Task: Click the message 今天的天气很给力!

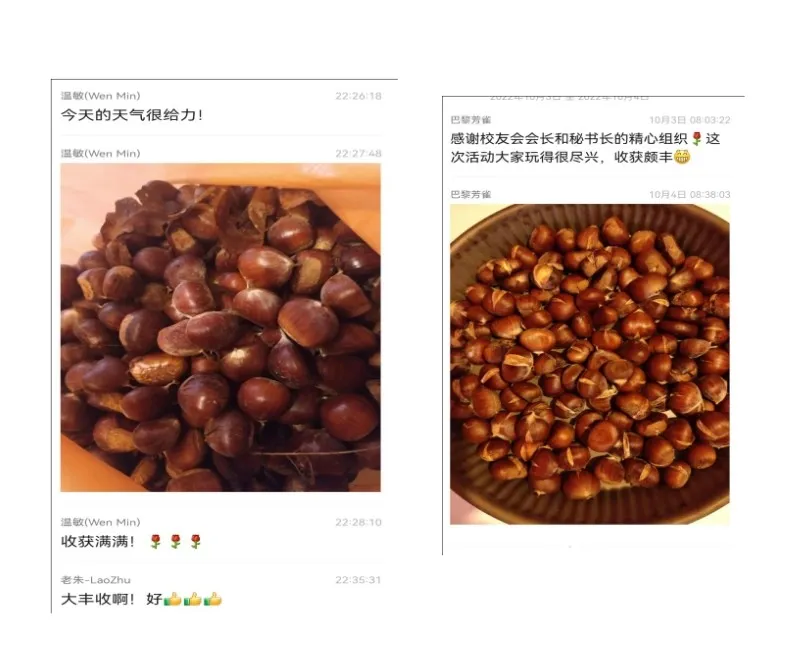Action: point(132,115)
